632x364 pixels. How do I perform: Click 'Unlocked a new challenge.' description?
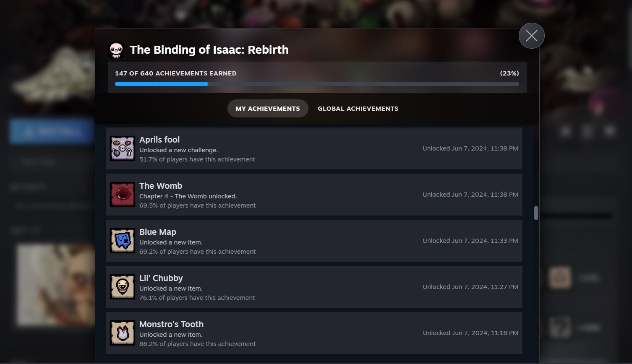(x=179, y=150)
